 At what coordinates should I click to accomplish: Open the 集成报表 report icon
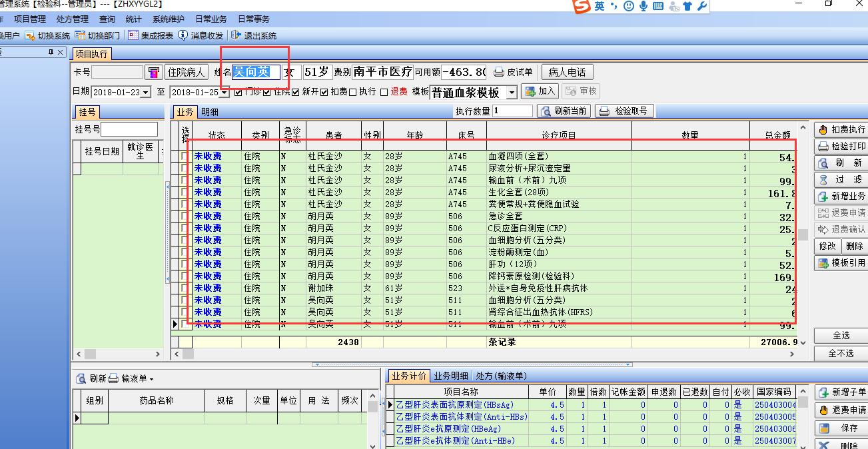click(133, 35)
